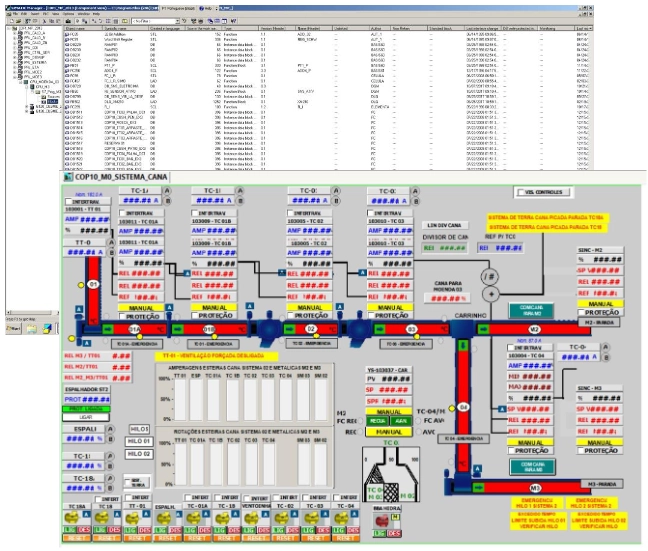Click the '+' summing circle symbol
Image resolution: width=648 pixels, height=551 pixels.
coord(491,294)
